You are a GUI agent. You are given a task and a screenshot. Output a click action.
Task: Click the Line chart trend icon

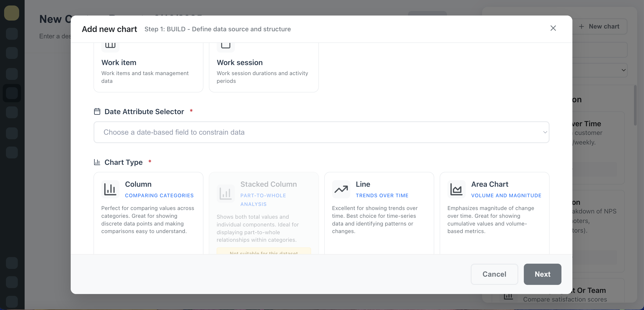pos(341,189)
